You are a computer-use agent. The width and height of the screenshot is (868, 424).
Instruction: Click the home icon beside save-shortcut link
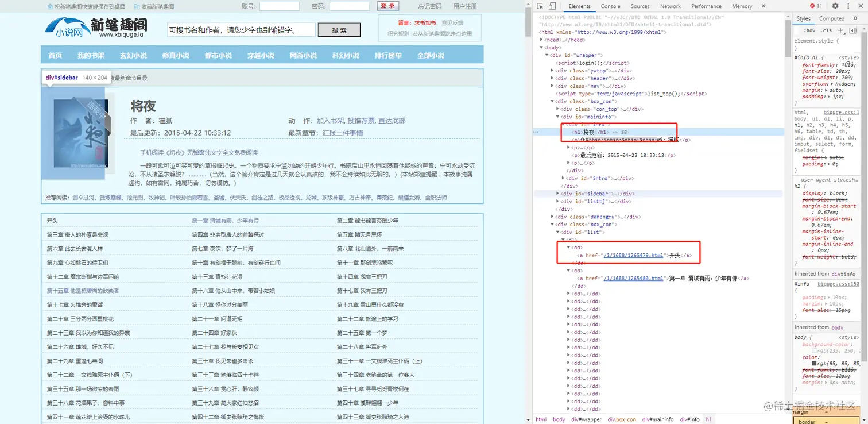click(50, 6)
